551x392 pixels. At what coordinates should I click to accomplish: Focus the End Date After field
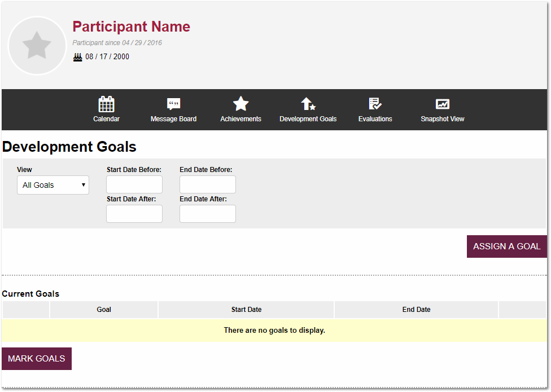[208, 214]
